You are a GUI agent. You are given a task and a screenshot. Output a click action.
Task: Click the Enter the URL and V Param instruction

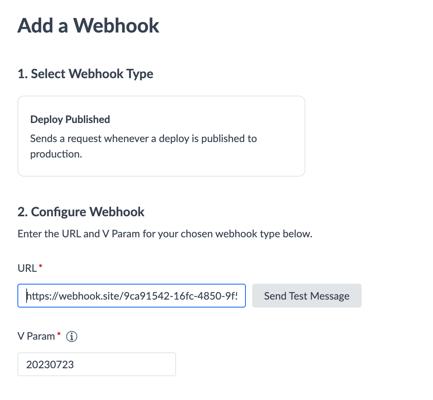pos(165,234)
